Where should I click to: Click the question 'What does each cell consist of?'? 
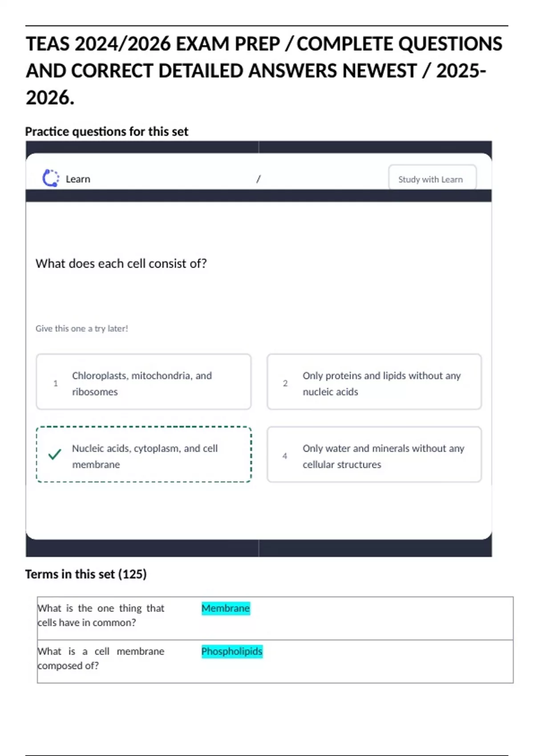121,264
